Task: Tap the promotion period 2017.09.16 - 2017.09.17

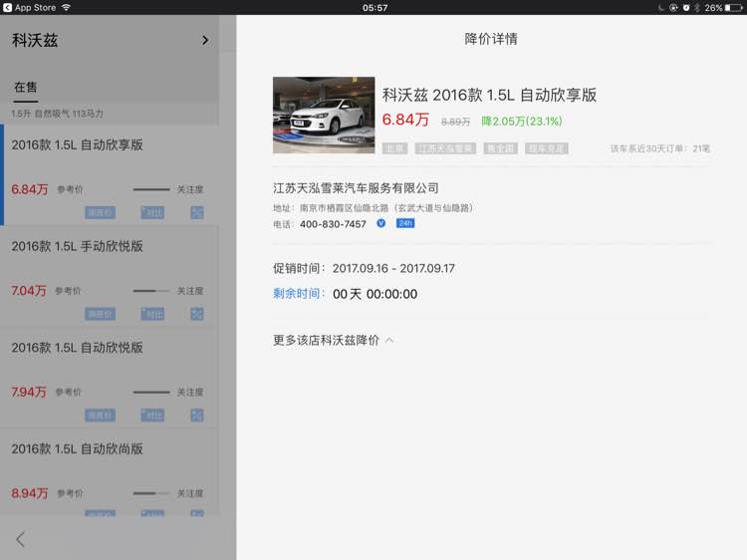Action: click(393, 268)
